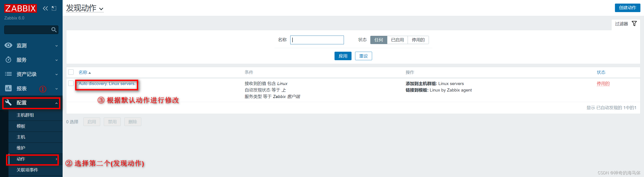644x177 pixels.
Task: Expand the 监测 menu chevron
Action: (57, 46)
